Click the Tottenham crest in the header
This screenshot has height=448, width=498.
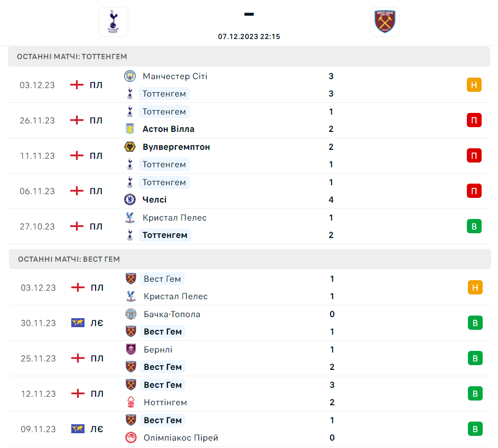(113, 22)
